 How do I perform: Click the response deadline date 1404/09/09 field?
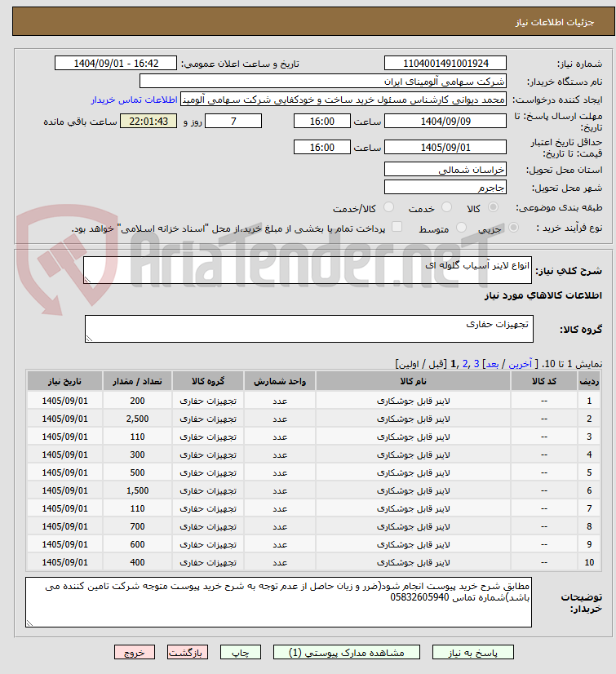tap(445, 122)
